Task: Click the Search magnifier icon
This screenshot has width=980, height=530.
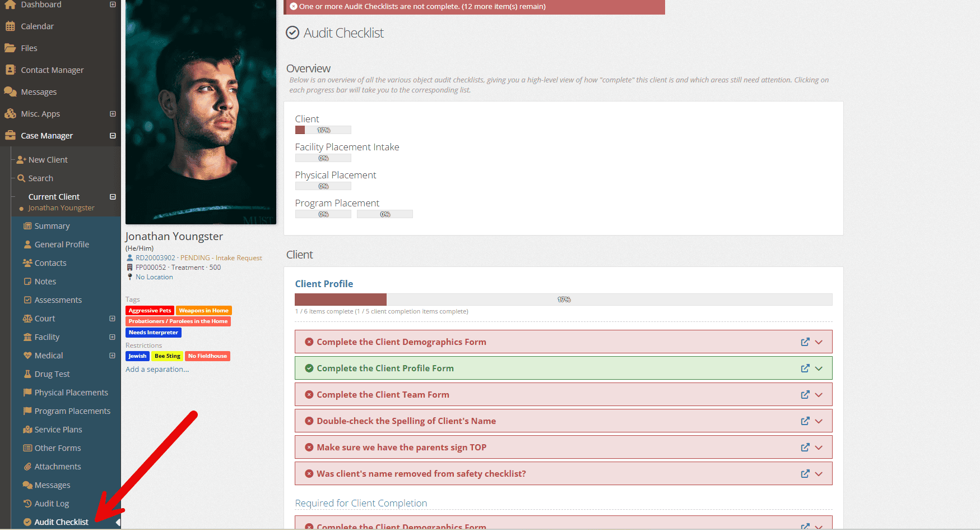Action: click(x=22, y=178)
